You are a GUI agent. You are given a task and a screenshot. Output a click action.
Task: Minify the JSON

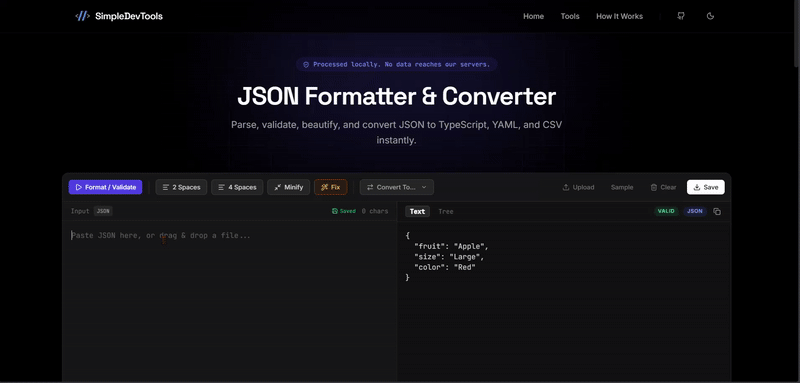(x=288, y=187)
